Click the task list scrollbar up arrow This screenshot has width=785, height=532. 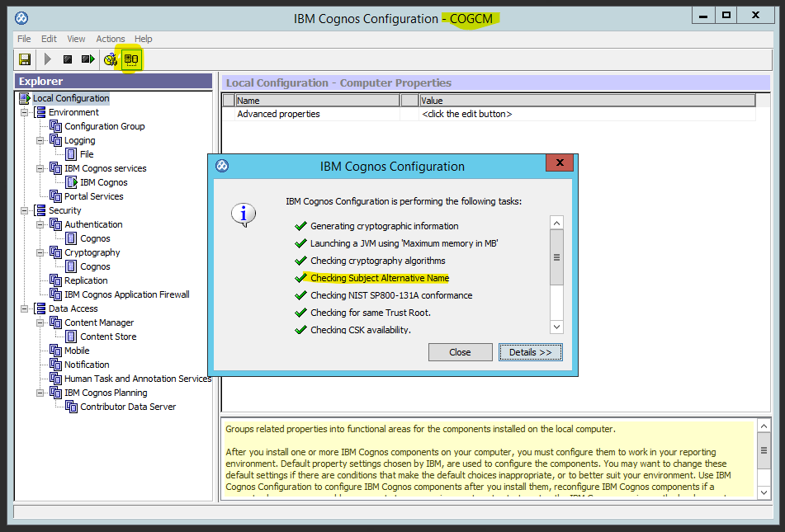[x=556, y=223]
